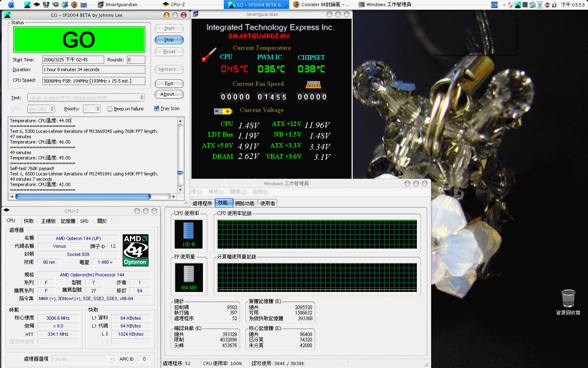The width and height of the screenshot is (588, 368).
Task: Click the log scroll down arrow
Action: click(x=180, y=190)
